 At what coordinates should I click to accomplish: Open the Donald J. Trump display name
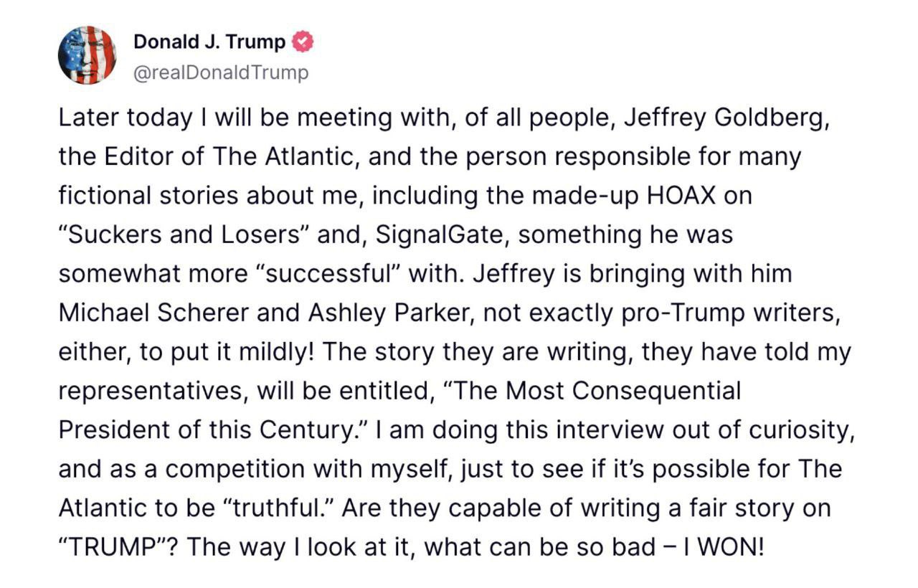209,42
